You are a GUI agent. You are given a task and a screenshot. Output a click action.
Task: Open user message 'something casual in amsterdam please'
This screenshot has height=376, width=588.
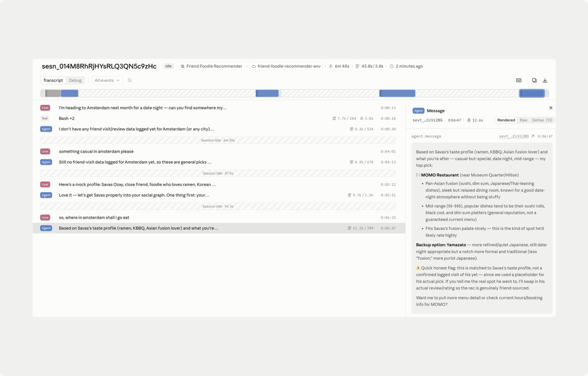click(x=219, y=151)
